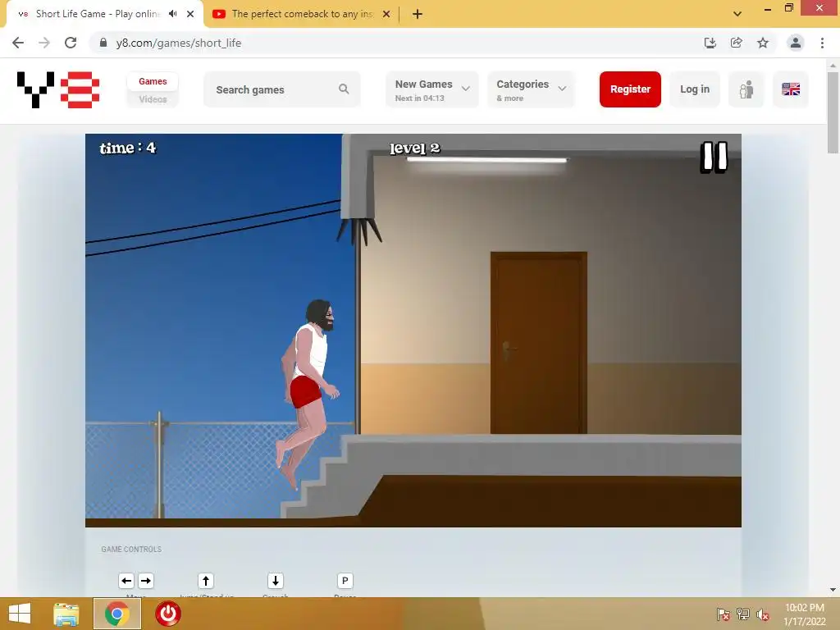
Task: Close the Short Life Game tab
Action: (190, 14)
